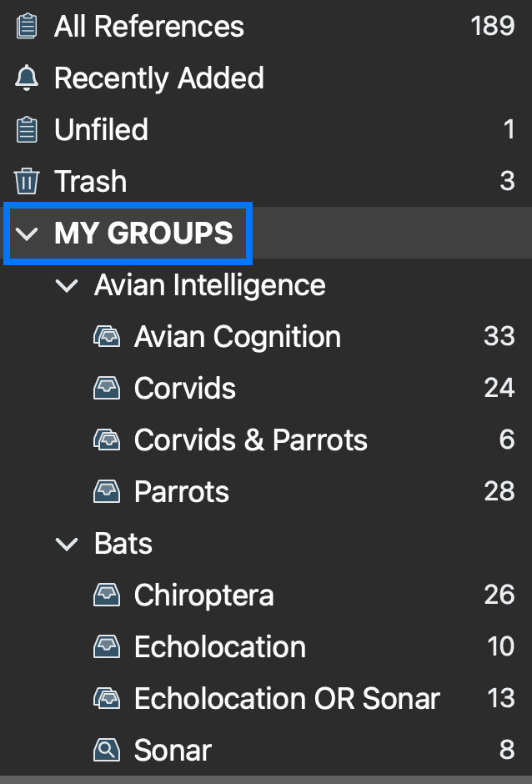The image size is (532, 784).
Task: Collapse the MY GROUPS section chevron
Action: [x=28, y=234]
